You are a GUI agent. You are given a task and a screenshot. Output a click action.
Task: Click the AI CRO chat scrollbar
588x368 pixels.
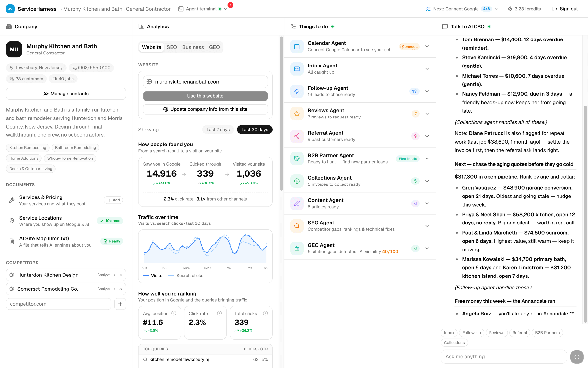tap(585, 214)
